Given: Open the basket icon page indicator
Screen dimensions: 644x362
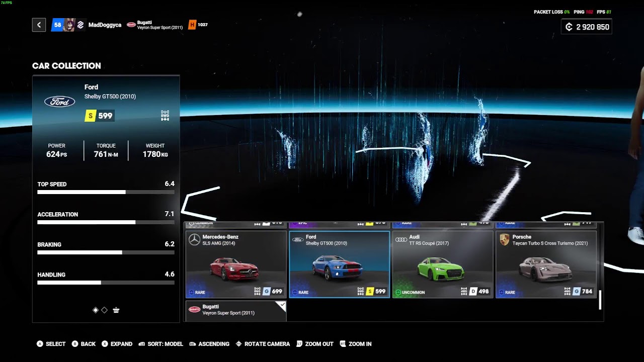Looking at the screenshot, I should [116, 310].
